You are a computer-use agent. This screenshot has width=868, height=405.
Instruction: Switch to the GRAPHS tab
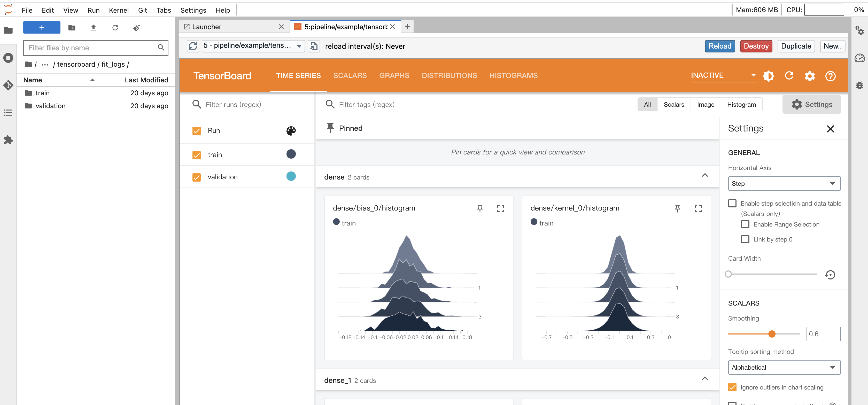tap(394, 75)
